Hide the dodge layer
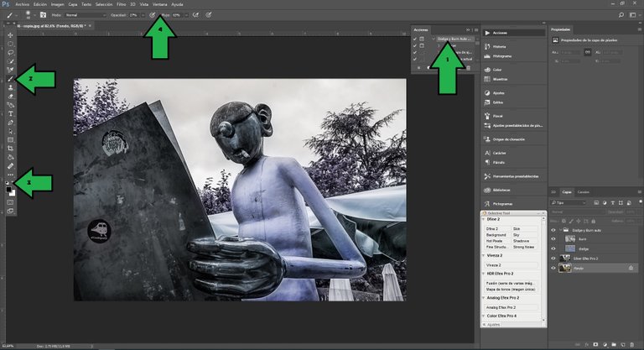The image size is (644, 350). (x=553, y=248)
